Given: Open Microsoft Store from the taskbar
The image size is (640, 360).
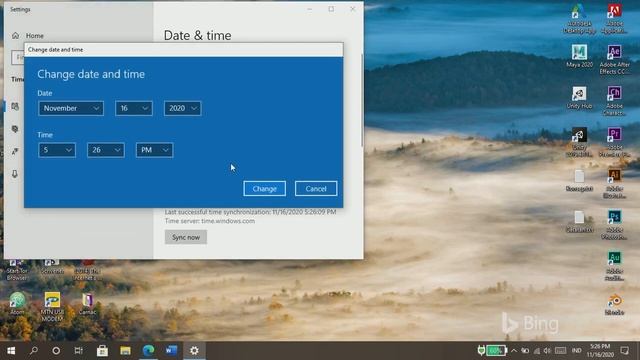Looking at the screenshot, I should point(102,351).
